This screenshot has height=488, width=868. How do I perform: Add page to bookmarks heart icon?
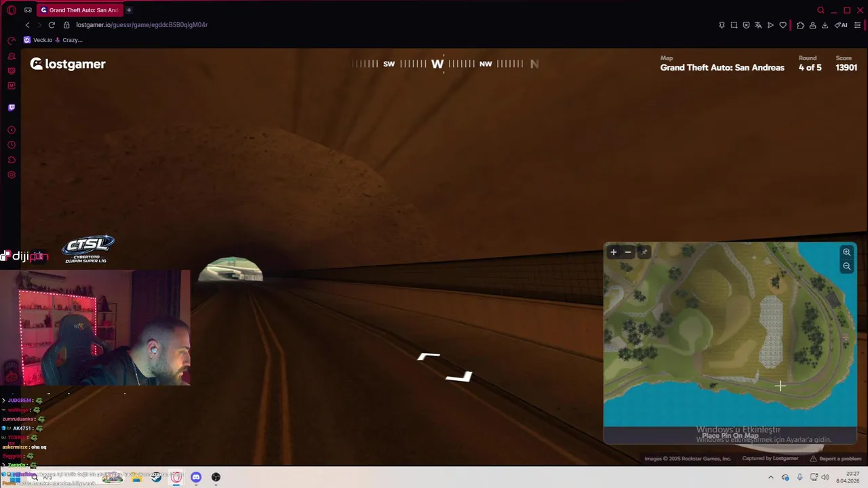pyautogui.click(x=783, y=25)
